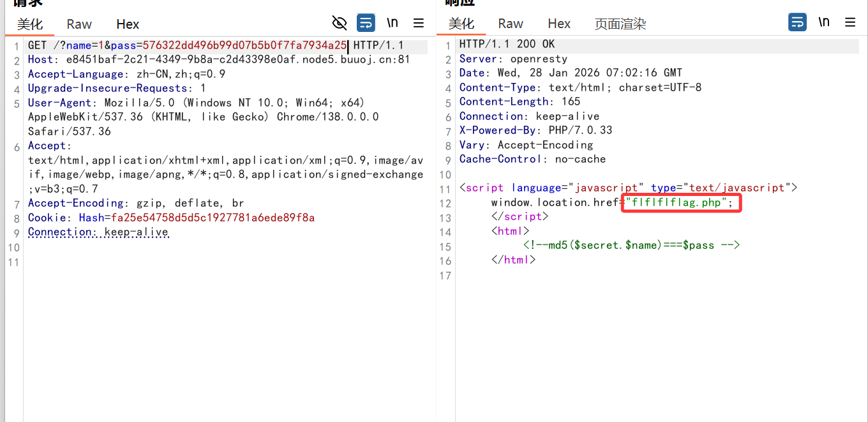The image size is (868, 422).
Task: Select the request 美化 tab
Action: [30, 24]
